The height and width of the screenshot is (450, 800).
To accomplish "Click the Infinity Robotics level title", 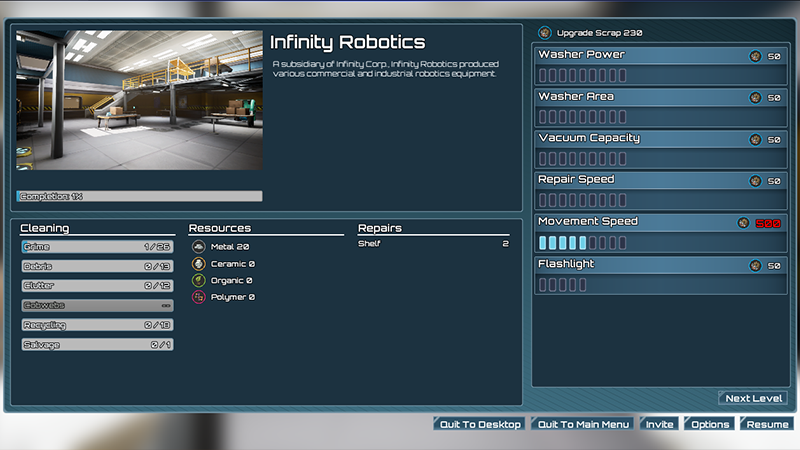I will coord(347,42).
